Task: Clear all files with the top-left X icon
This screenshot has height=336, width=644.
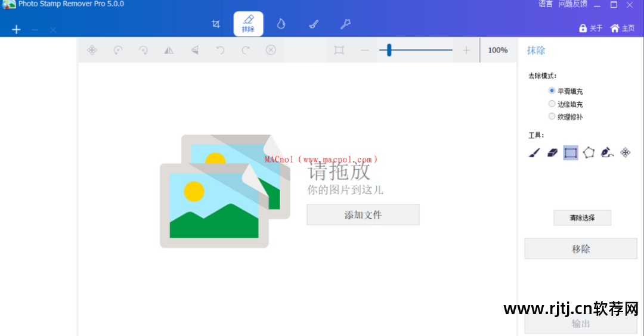Action: tap(53, 30)
